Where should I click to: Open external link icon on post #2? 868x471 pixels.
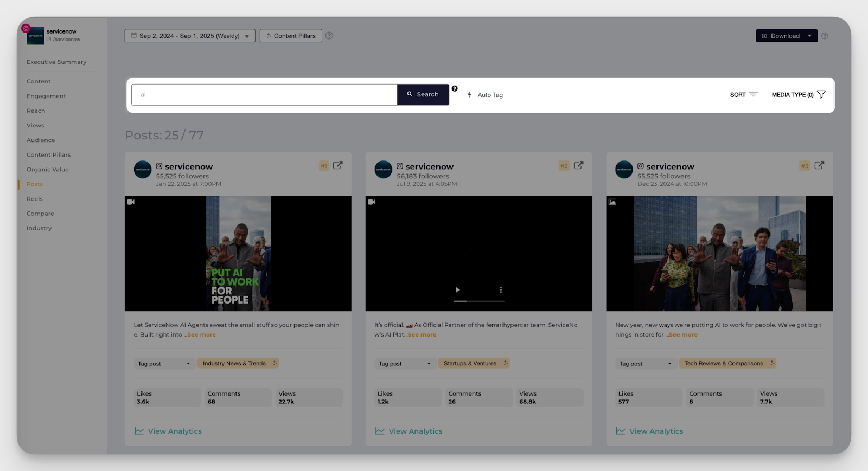click(x=578, y=165)
